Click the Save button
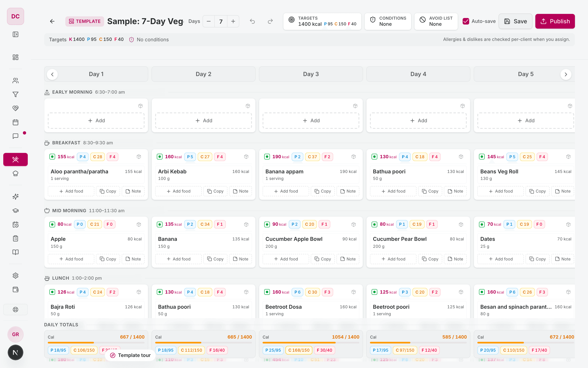Viewport: 588px width, 368px height. (515, 21)
